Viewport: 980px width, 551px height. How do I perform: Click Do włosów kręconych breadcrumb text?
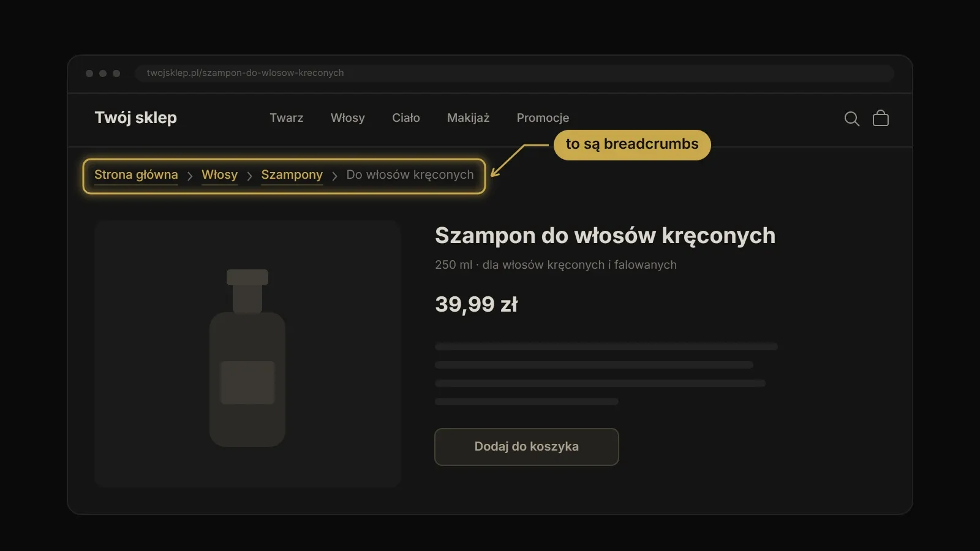click(x=410, y=175)
